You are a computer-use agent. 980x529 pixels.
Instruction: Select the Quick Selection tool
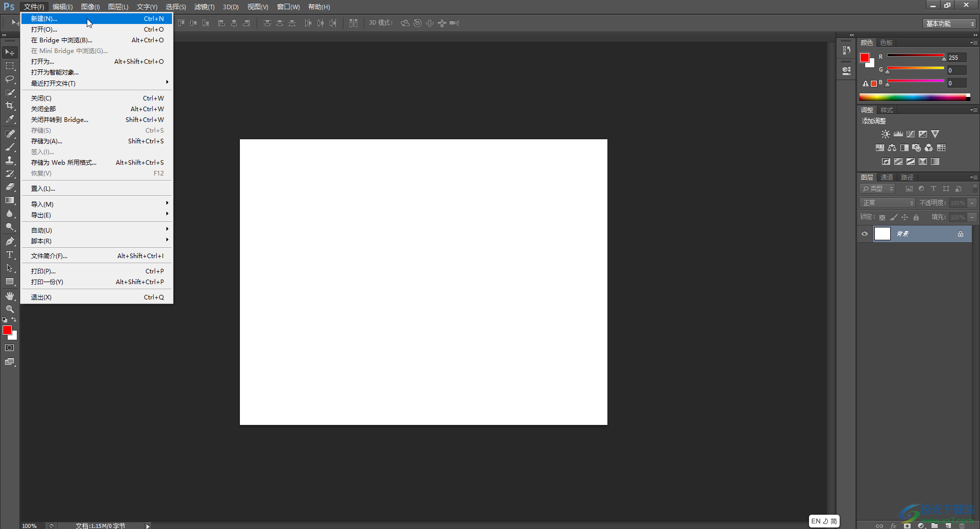pos(10,92)
